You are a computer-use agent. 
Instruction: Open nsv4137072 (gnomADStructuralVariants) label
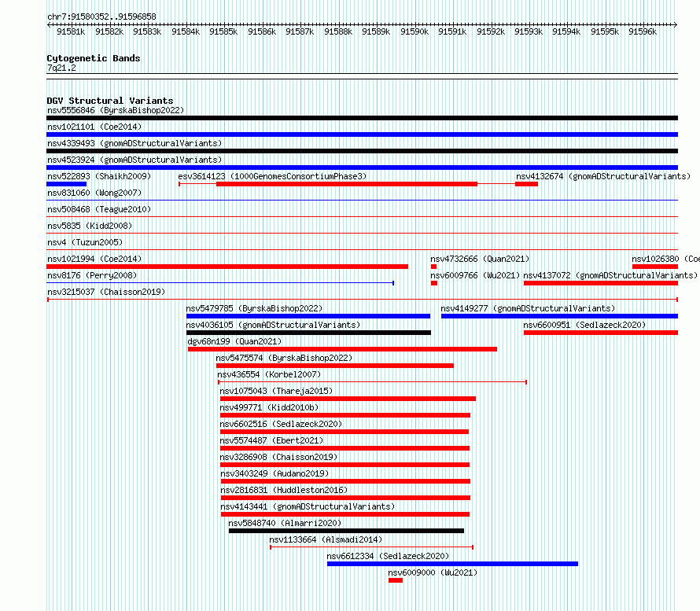(610, 275)
